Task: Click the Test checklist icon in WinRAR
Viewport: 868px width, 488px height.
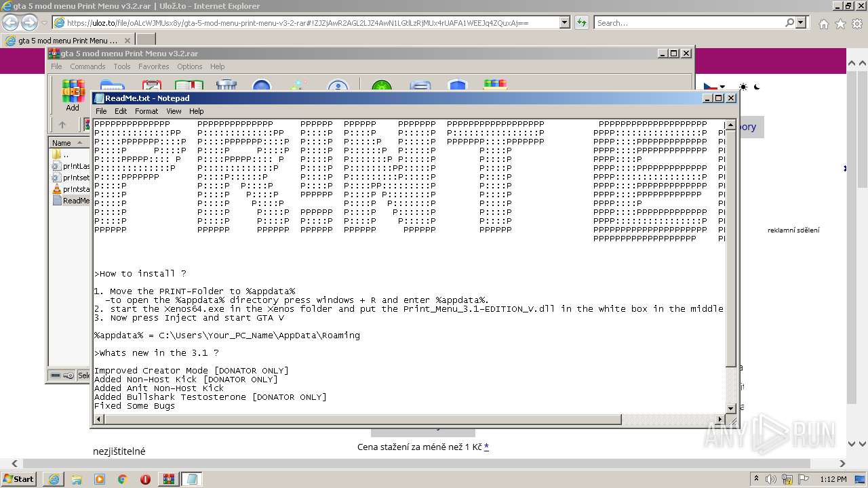Action: [x=151, y=86]
